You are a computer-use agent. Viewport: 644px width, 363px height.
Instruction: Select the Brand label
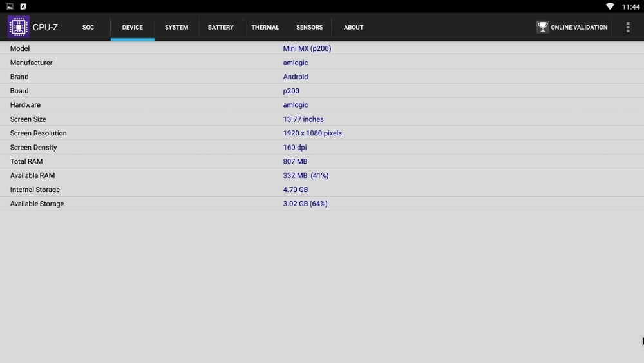point(19,77)
